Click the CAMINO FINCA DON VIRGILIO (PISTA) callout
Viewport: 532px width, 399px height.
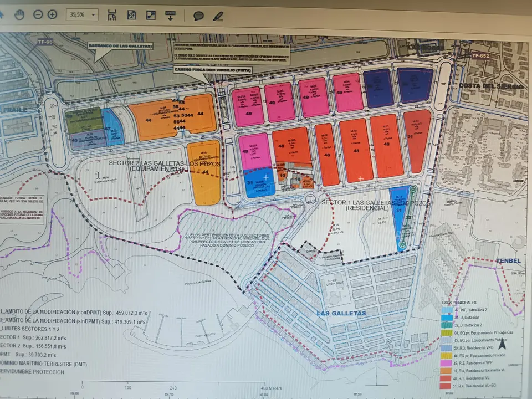213,70
